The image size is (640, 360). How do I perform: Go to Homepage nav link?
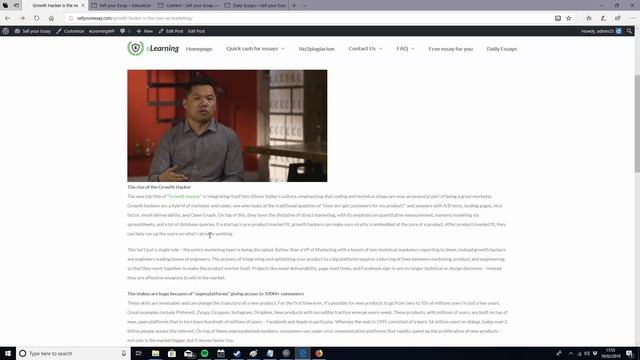click(199, 49)
